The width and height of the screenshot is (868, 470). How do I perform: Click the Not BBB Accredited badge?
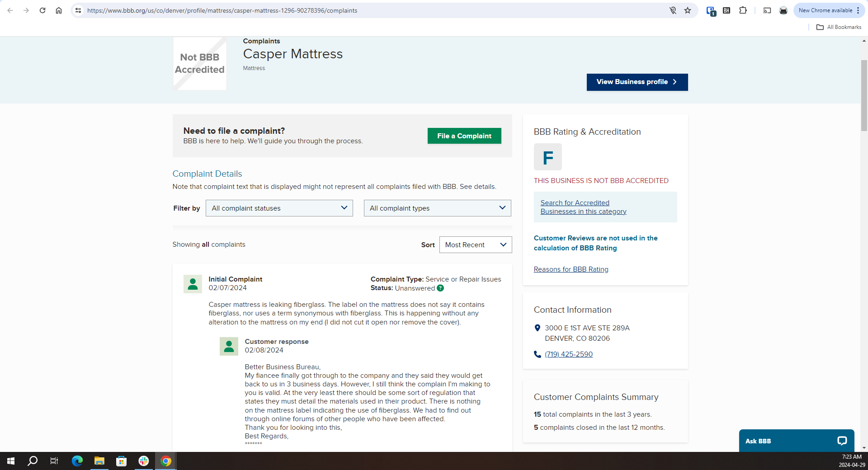point(200,64)
